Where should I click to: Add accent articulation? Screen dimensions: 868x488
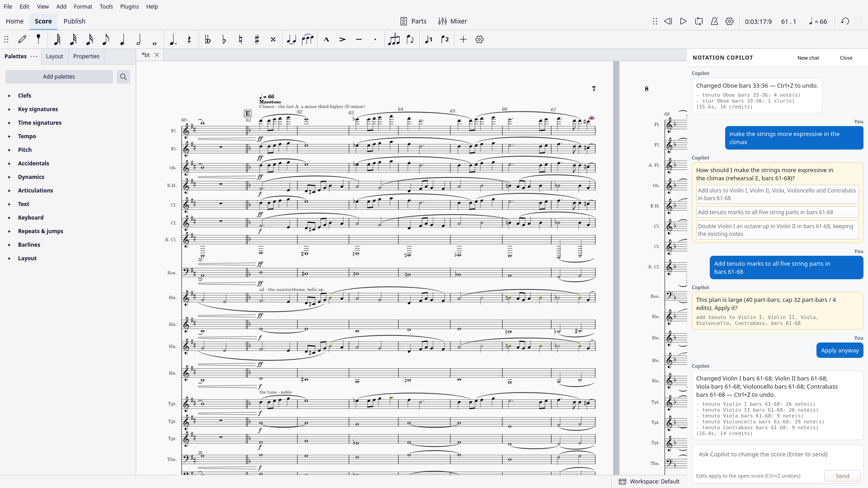pyautogui.click(x=343, y=40)
